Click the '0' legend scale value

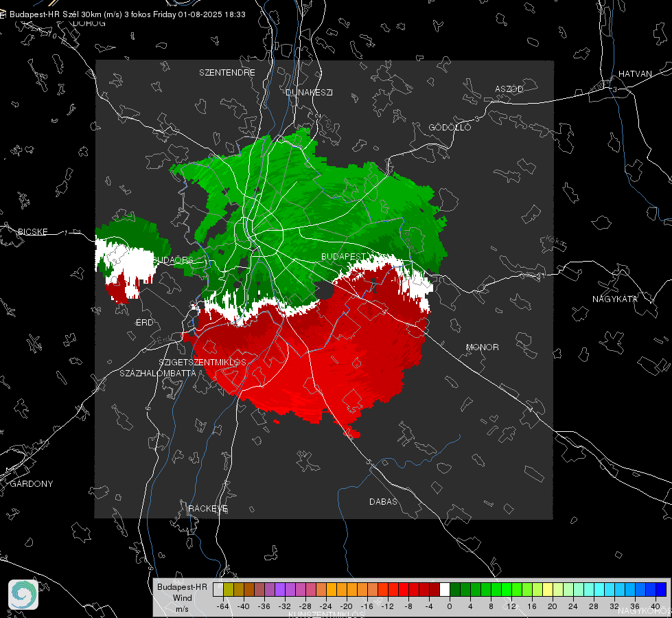(450, 606)
